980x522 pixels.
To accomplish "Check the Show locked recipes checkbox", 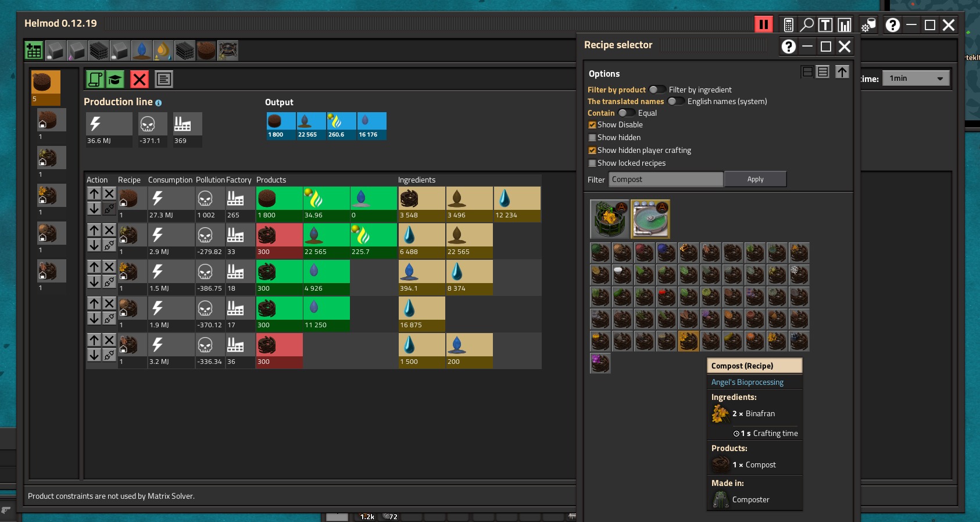I will coord(592,163).
